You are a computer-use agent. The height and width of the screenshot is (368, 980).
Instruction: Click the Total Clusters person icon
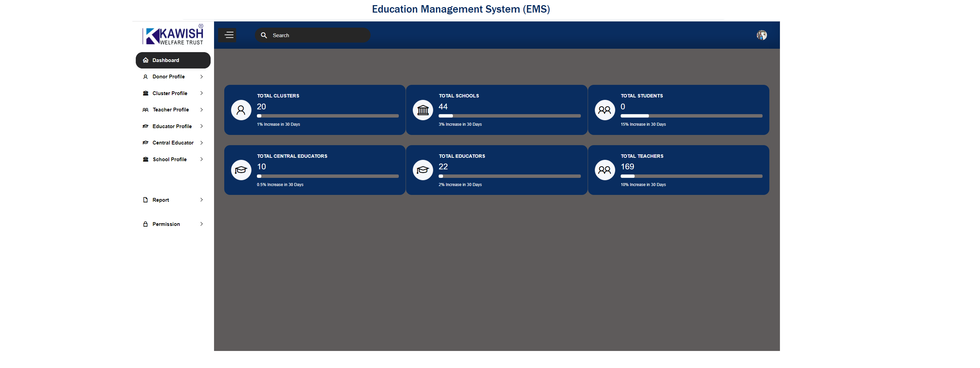pyautogui.click(x=241, y=110)
